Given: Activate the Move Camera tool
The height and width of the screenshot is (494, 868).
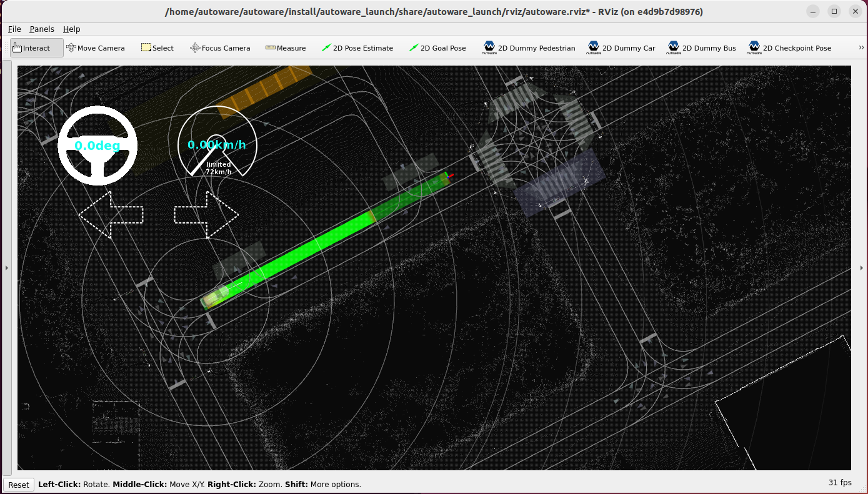Looking at the screenshot, I should [96, 47].
